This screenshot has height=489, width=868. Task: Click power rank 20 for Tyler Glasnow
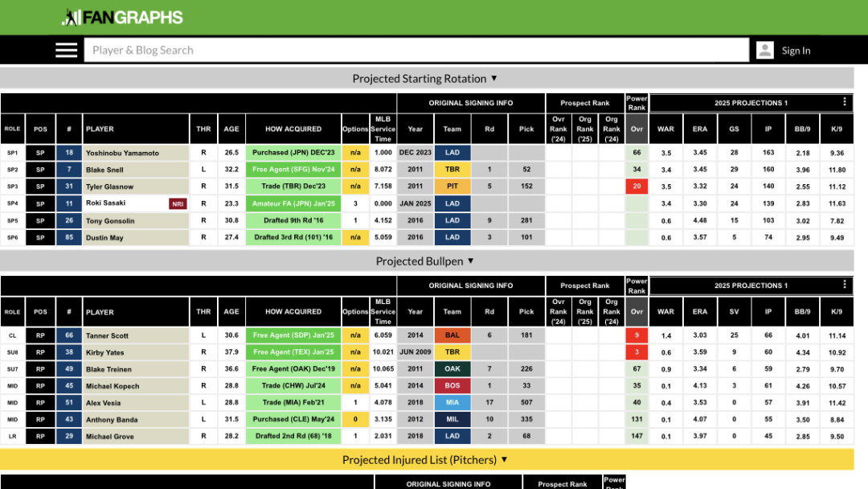637,186
